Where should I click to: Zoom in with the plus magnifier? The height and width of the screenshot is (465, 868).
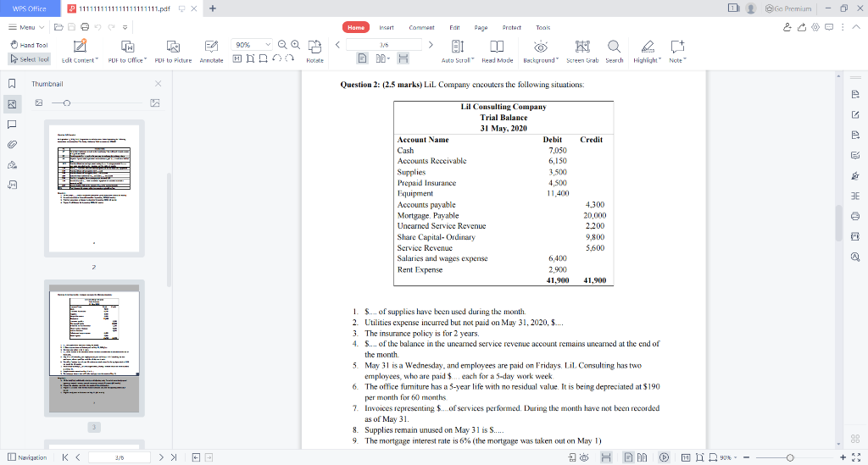coord(296,45)
